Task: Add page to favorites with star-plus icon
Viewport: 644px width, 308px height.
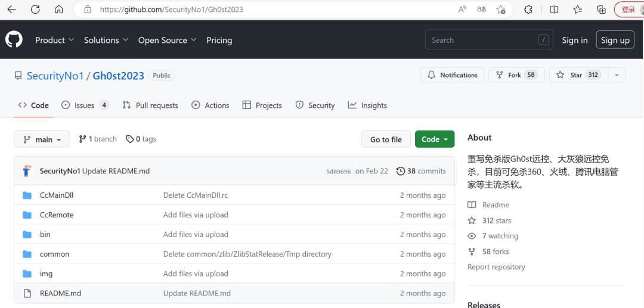Action: [x=501, y=10]
